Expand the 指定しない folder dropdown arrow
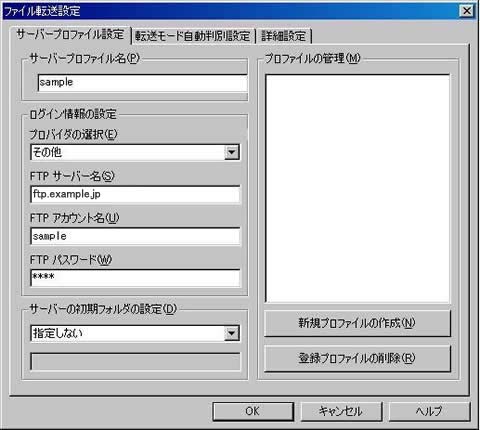 pos(232,333)
